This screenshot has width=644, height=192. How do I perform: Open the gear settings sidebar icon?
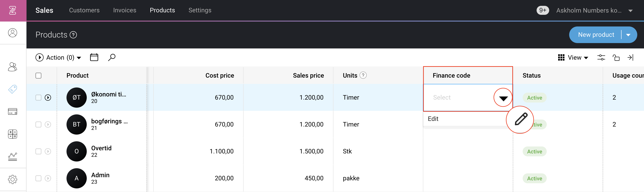coord(13,179)
